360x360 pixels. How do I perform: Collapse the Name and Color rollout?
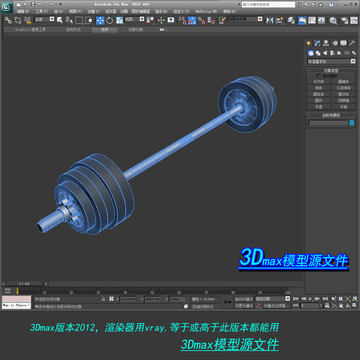click(x=331, y=115)
